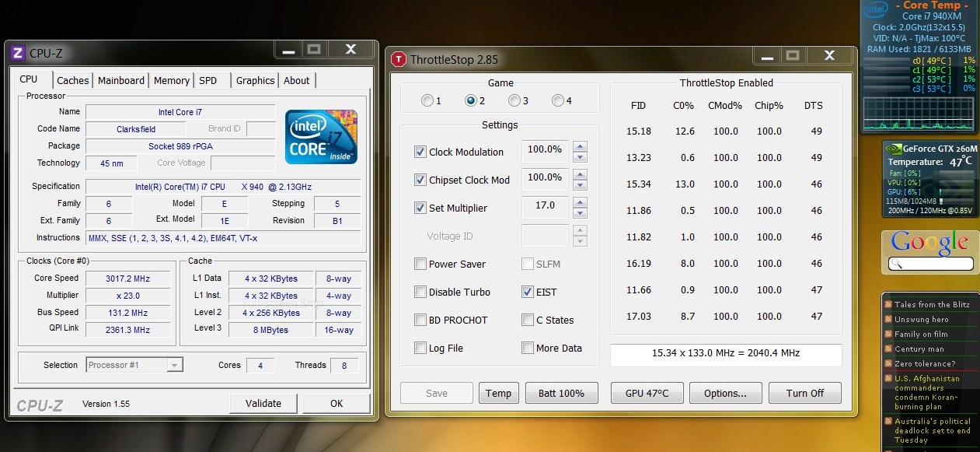
Task: Click the ThrottleStop title bar icon
Action: (x=399, y=59)
